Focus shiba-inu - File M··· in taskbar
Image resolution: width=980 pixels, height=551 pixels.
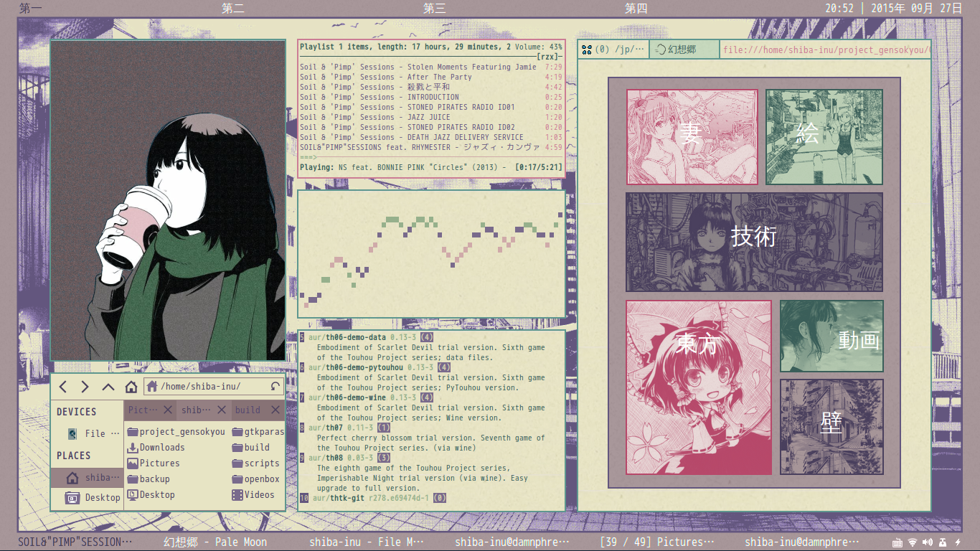point(367,542)
